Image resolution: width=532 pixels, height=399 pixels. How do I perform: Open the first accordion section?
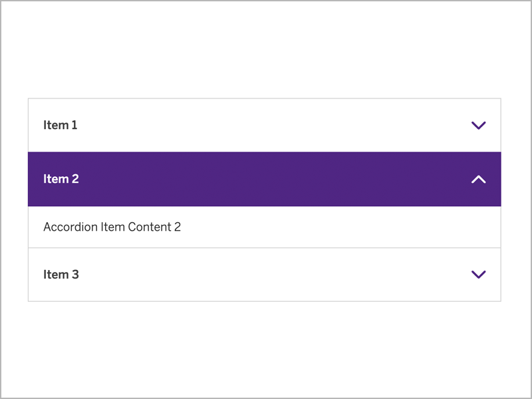(264, 125)
